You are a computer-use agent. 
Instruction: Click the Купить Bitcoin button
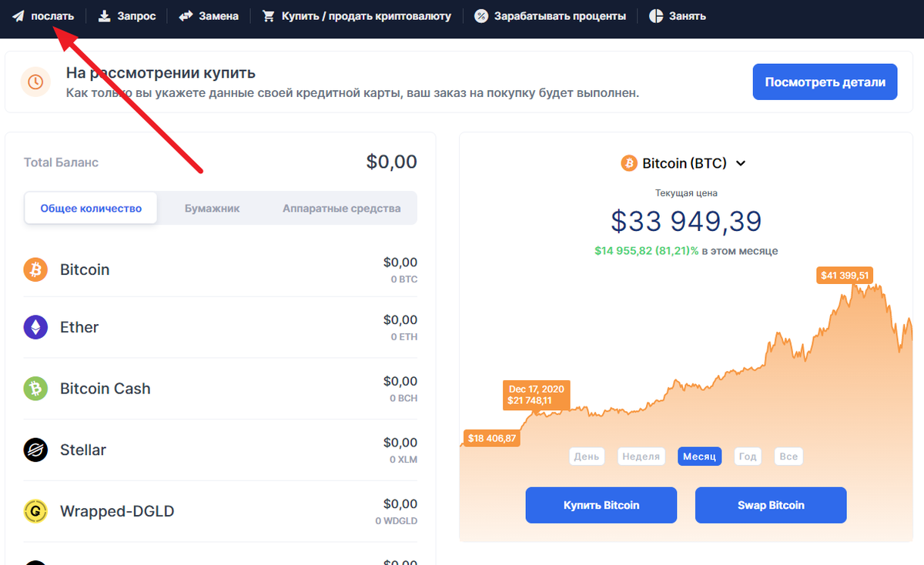601,506
